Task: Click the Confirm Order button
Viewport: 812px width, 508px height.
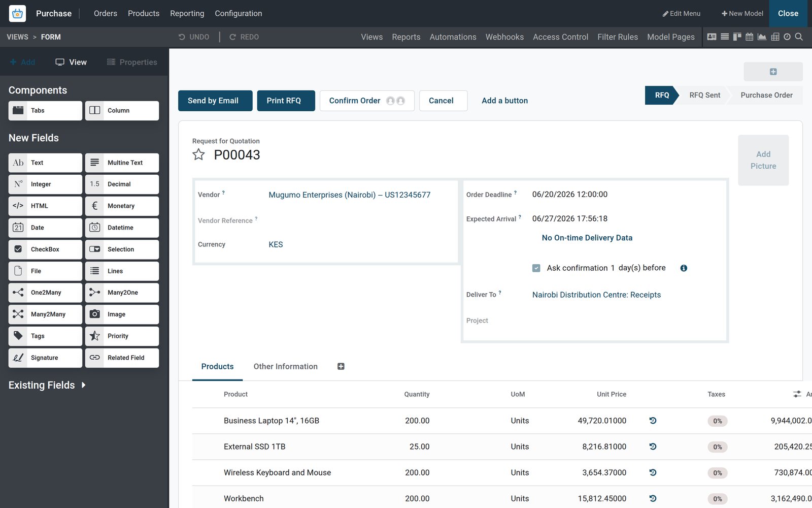Action: click(x=367, y=101)
